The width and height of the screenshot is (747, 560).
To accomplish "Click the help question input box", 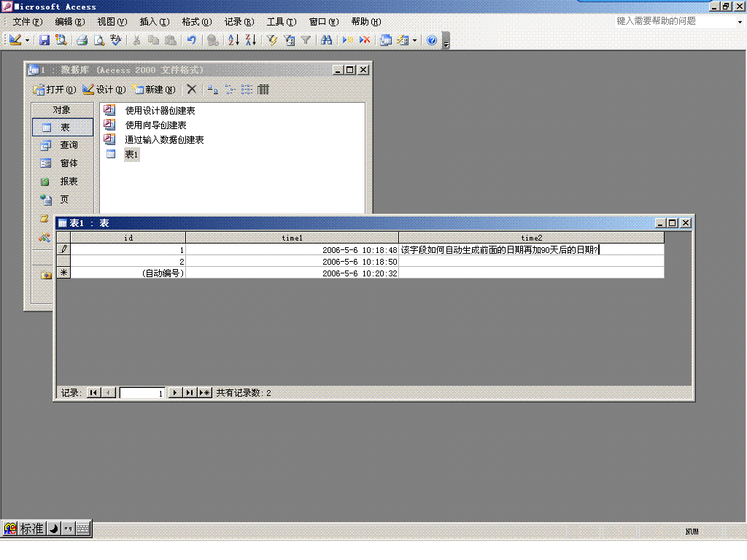I will point(675,21).
